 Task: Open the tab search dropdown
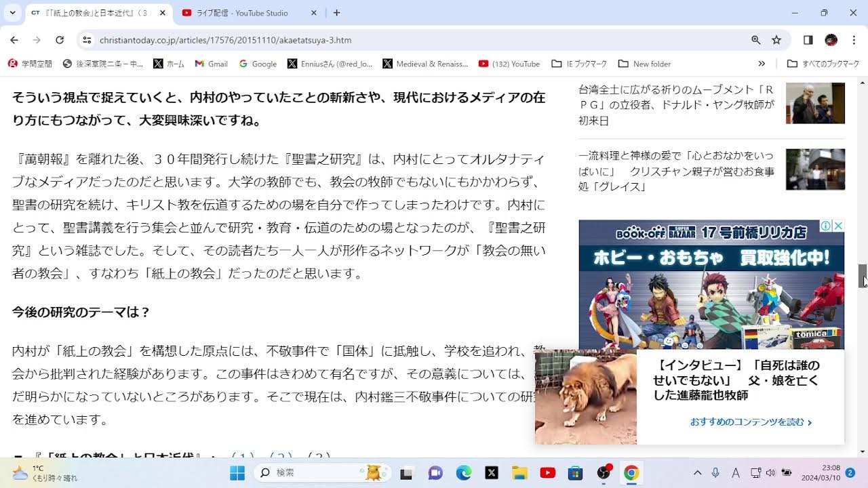click(x=12, y=13)
